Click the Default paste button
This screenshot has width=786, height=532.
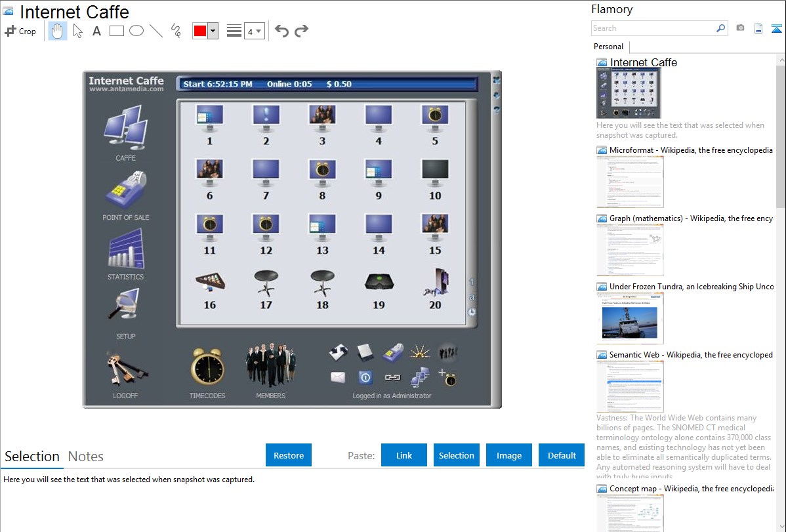(562, 455)
